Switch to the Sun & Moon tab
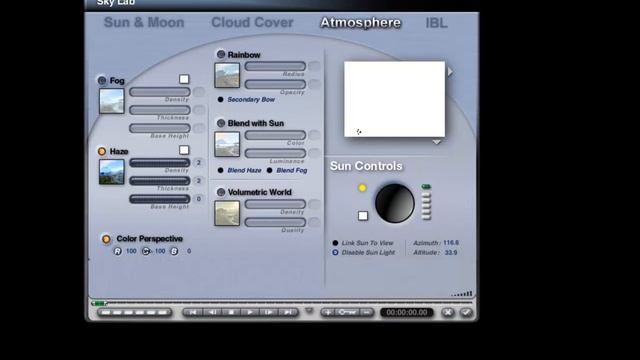Screen dimensions: 640x360 click(x=144, y=22)
